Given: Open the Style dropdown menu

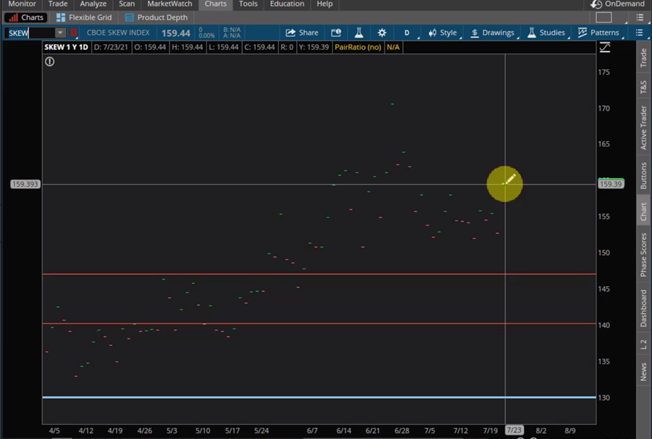Looking at the screenshot, I should click(442, 33).
